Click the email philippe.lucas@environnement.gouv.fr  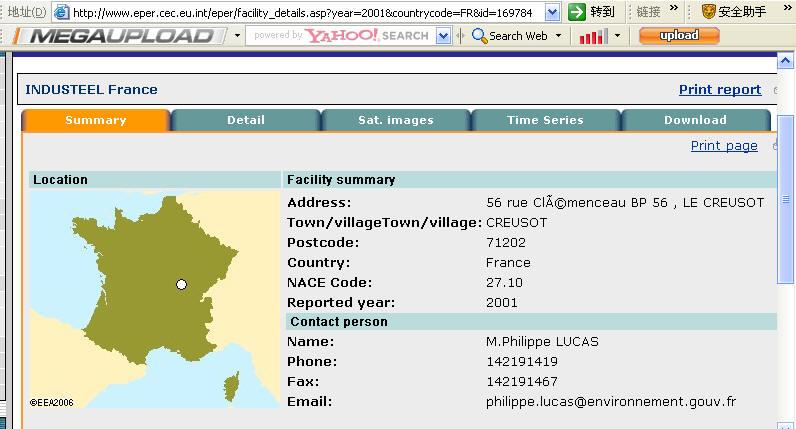(x=611, y=402)
